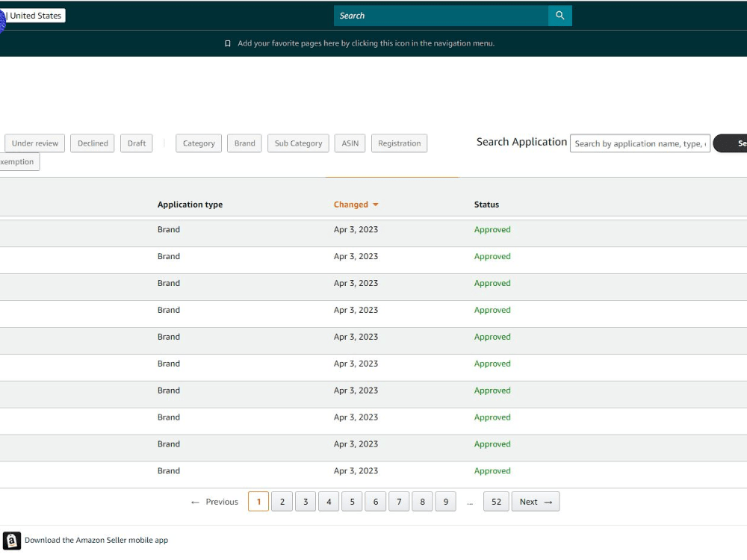The height and width of the screenshot is (560, 747).
Task: Sort by Status column header
Action: (x=486, y=205)
